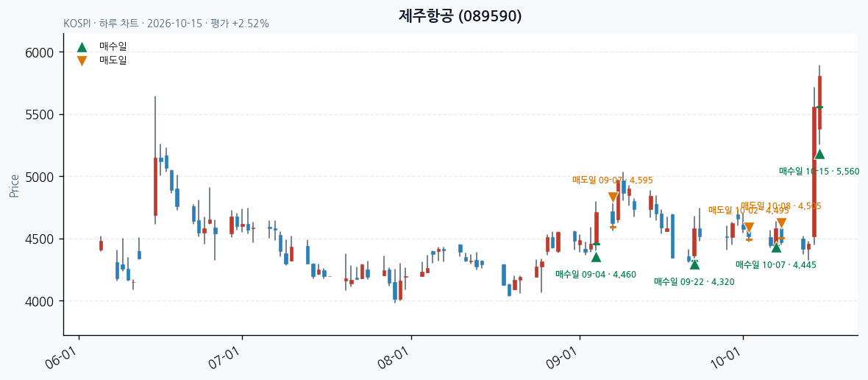
Task: Click the green 매수일 legend triangle
Action: 82,48
